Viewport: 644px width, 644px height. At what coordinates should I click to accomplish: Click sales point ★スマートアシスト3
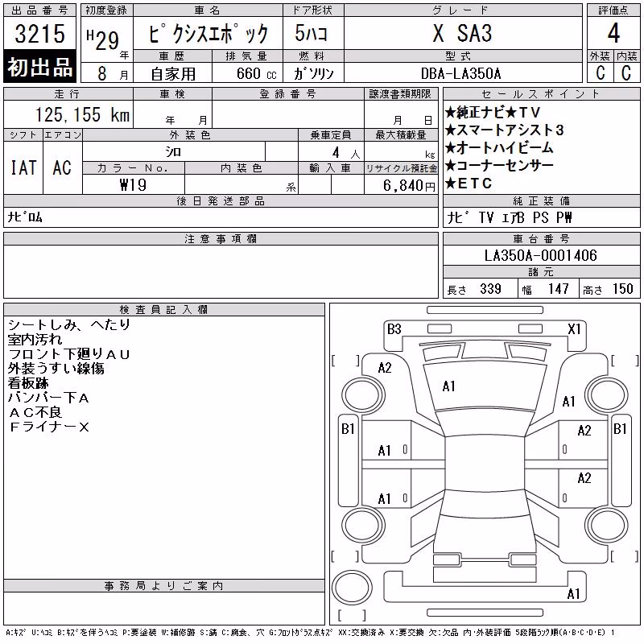(505, 130)
